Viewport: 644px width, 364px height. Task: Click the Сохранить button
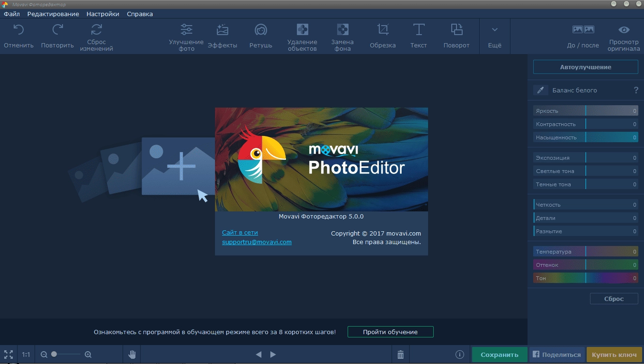500,355
